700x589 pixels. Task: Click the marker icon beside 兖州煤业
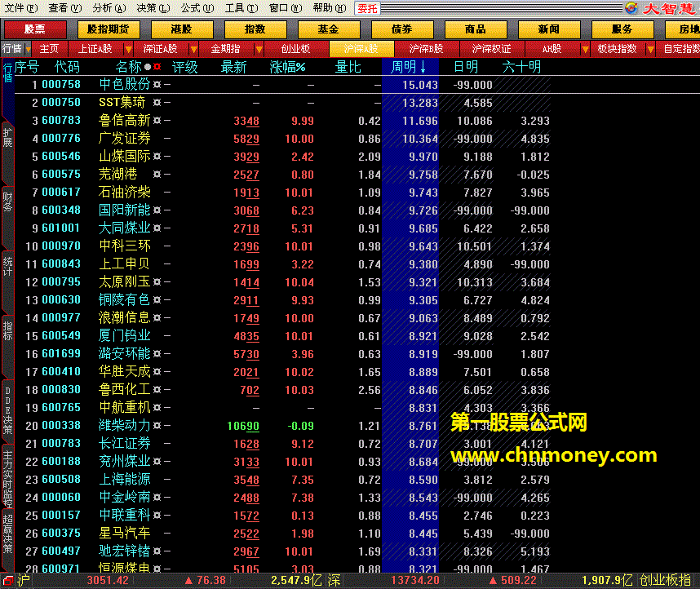[157, 461]
